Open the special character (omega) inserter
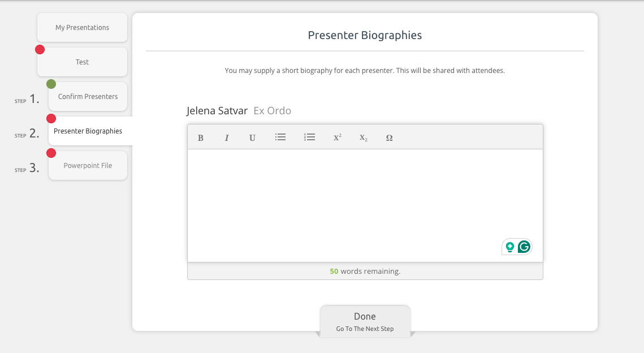644x353 pixels. point(389,137)
